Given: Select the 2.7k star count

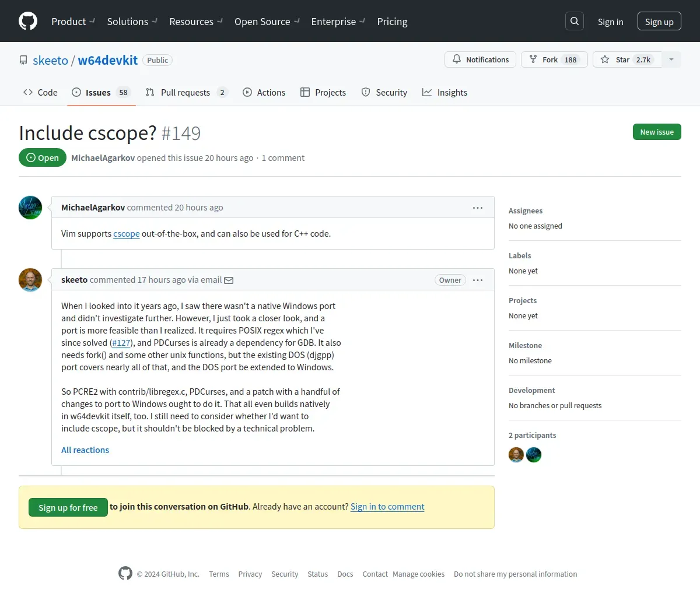Looking at the screenshot, I should [643, 59].
